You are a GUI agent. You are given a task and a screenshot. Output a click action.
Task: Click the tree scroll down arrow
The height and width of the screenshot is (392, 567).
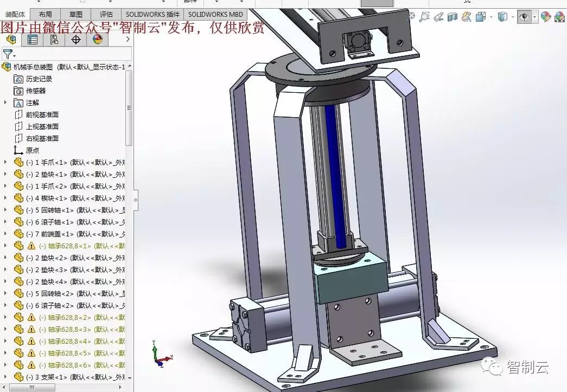point(130,378)
